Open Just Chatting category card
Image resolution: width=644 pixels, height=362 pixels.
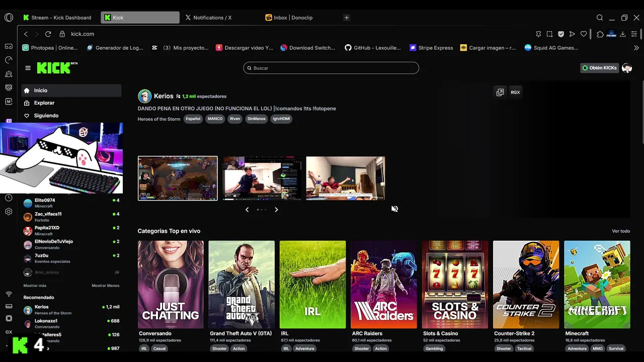(171, 285)
